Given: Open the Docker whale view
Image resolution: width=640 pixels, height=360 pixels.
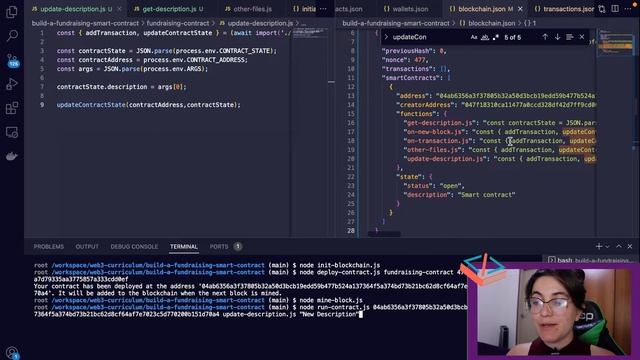Looking at the screenshot, I should click(12, 156).
